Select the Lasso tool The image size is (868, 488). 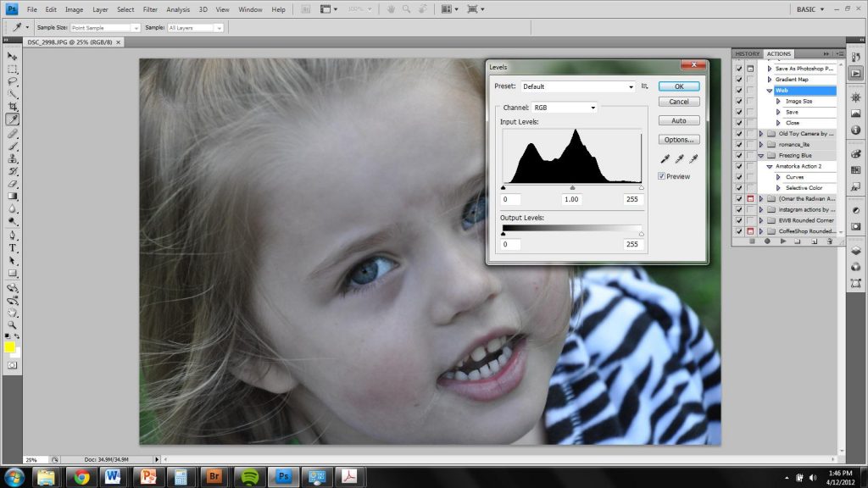tap(13, 81)
